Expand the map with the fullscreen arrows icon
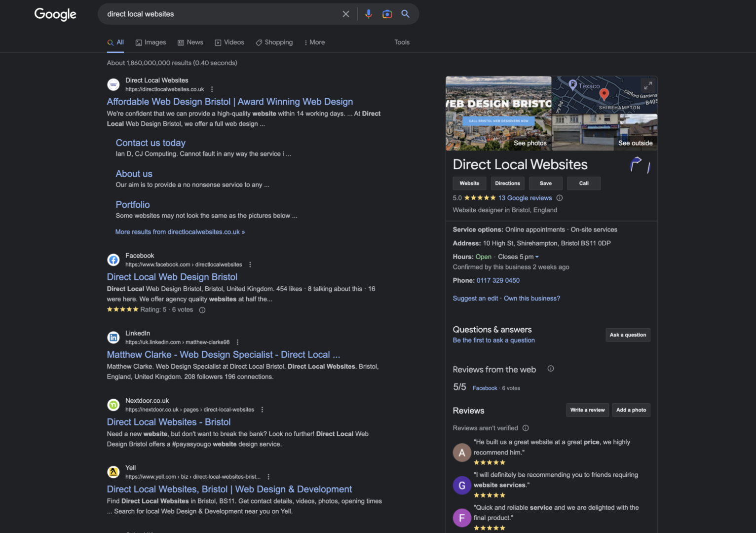The height and width of the screenshot is (533, 756). 648,85
